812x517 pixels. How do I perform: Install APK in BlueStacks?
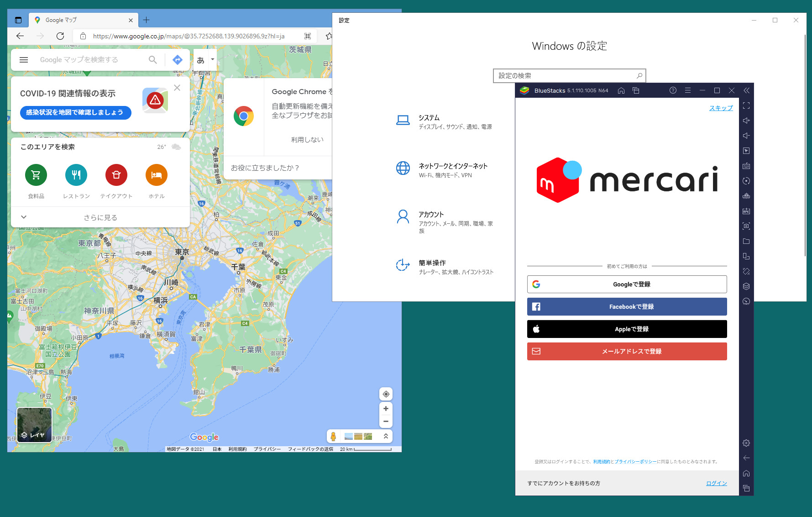pyautogui.click(x=746, y=211)
